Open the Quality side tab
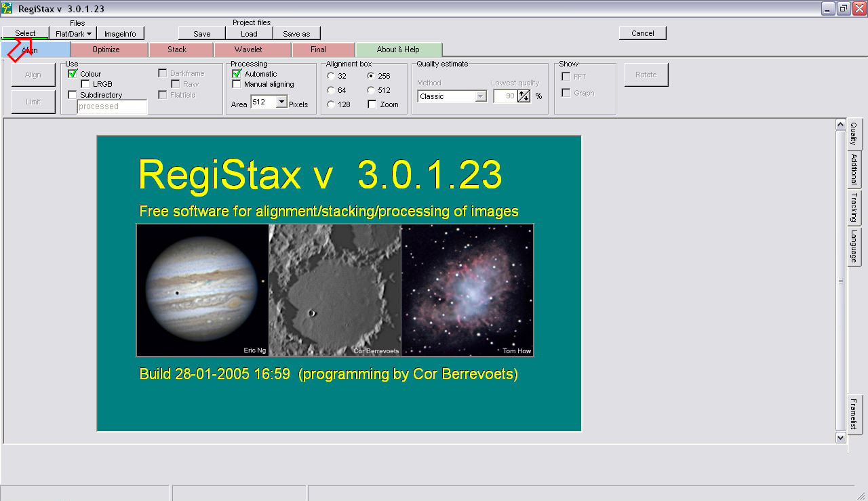Image resolution: width=868 pixels, height=501 pixels. [854, 134]
